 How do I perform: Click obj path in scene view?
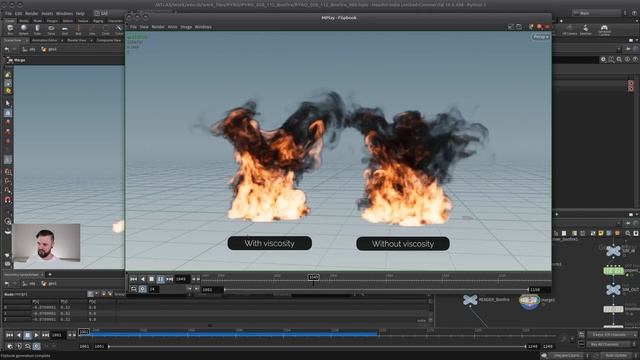(x=29, y=49)
